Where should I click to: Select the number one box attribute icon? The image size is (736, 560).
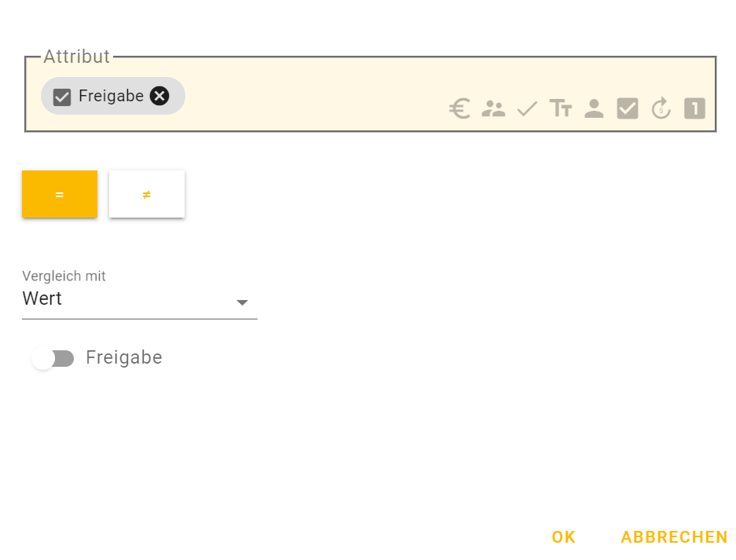pyautogui.click(x=694, y=108)
